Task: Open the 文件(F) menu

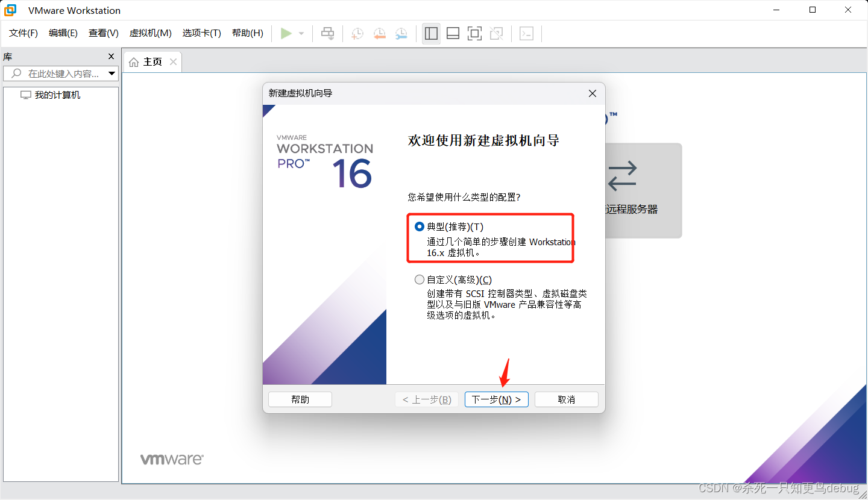Action: point(24,33)
